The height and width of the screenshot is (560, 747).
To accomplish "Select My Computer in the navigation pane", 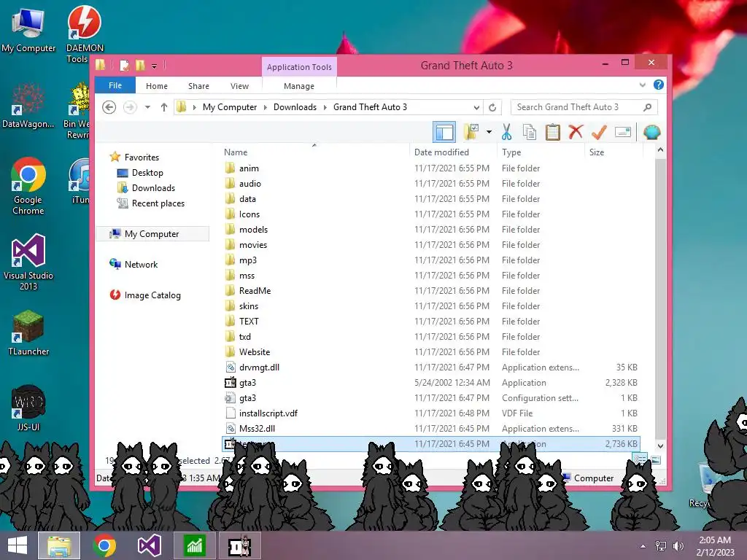I will point(152,234).
